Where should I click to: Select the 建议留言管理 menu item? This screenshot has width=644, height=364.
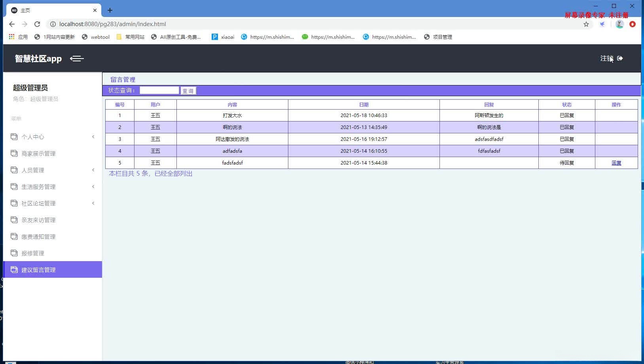click(x=53, y=269)
